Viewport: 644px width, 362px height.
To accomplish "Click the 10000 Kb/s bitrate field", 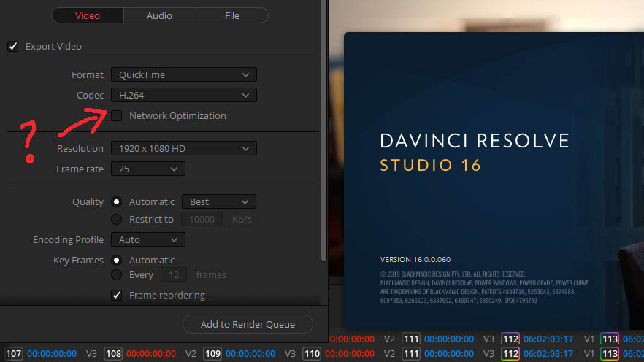I will pyautogui.click(x=202, y=220).
